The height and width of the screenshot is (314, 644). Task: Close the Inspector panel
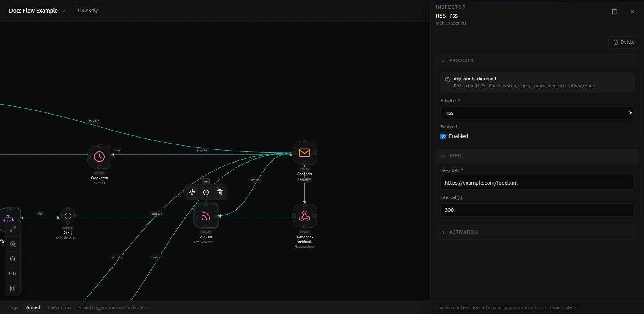tap(632, 11)
